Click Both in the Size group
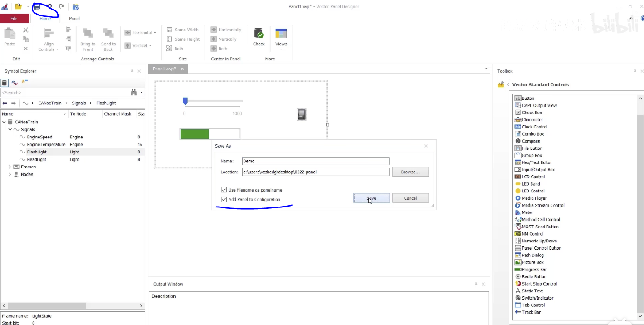The image size is (644, 325). click(x=175, y=49)
